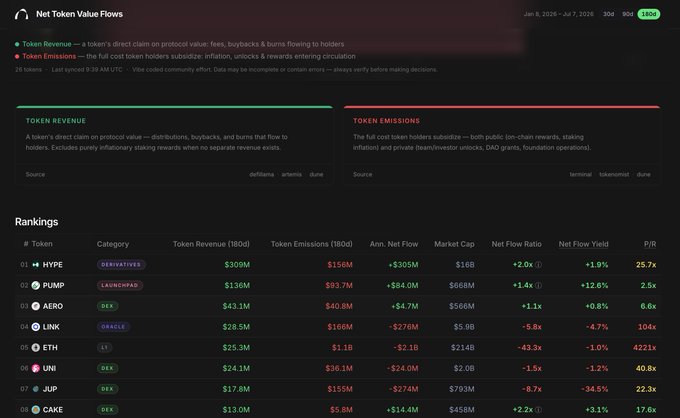Sort by Ann. Net Flow column

[x=394, y=244]
